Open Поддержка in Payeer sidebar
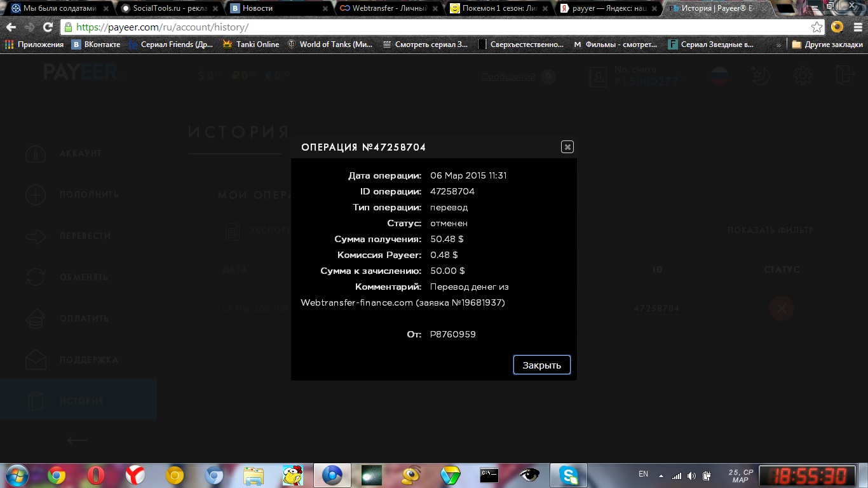 tap(78, 360)
